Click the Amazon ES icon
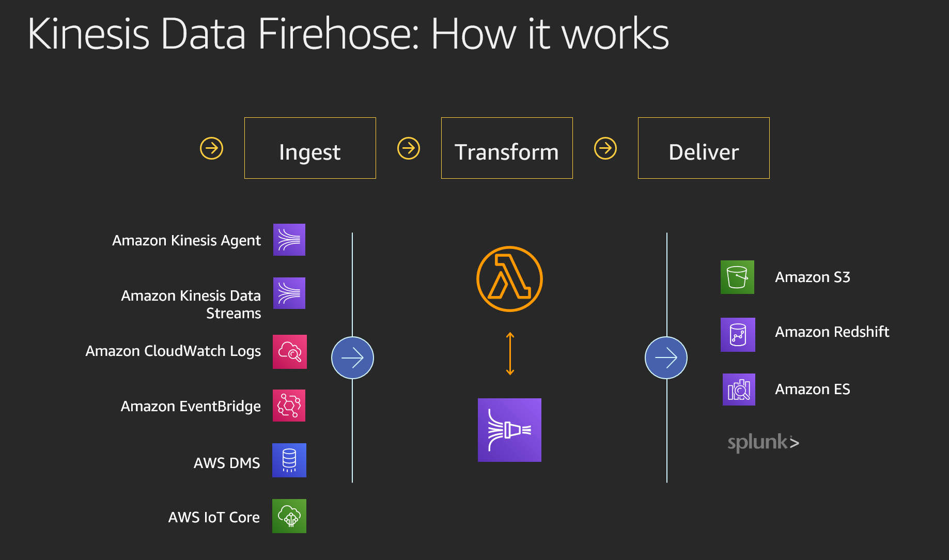This screenshot has width=949, height=560. pyautogui.click(x=739, y=390)
